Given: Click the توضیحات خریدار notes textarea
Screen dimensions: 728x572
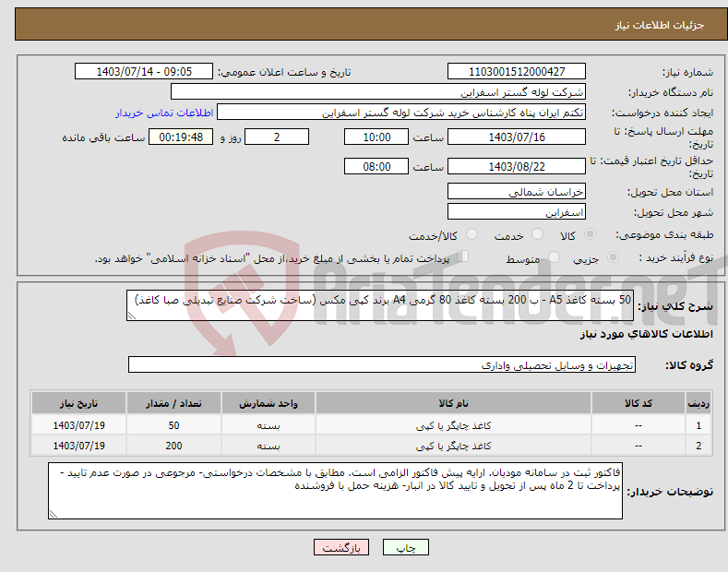Looking at the screenshot, I should coord(335,491).
